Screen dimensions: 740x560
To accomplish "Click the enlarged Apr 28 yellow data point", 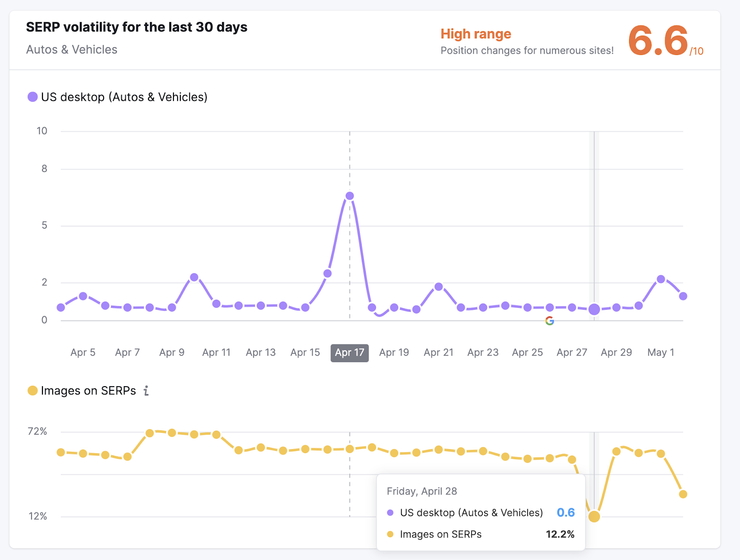I will pos(594,517).
